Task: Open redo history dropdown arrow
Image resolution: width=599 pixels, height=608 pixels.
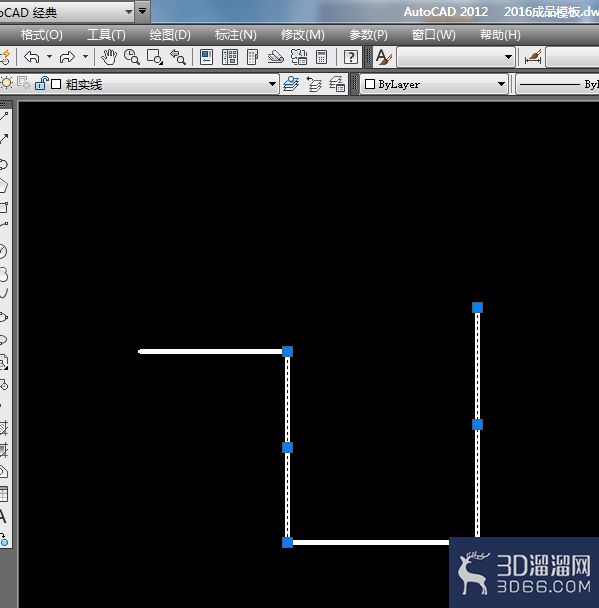Action: [85, 57]
